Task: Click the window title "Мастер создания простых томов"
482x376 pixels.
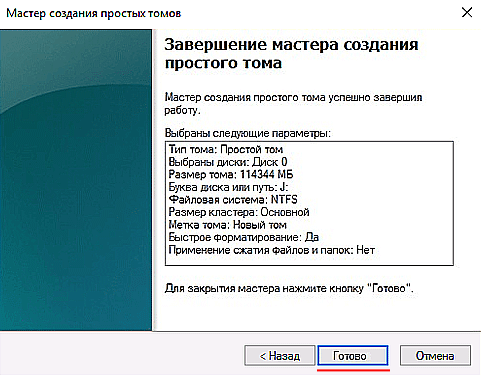Action: tap(94, 13)
